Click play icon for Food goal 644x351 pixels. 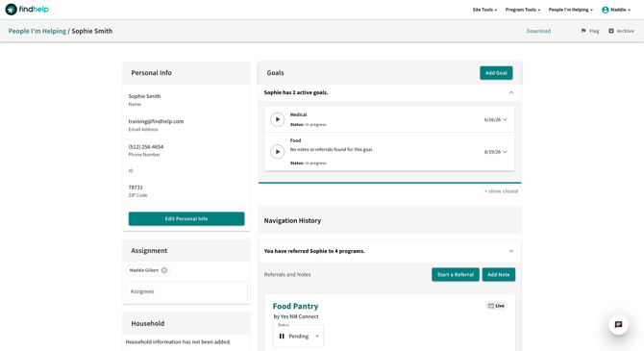pos(277,152)
